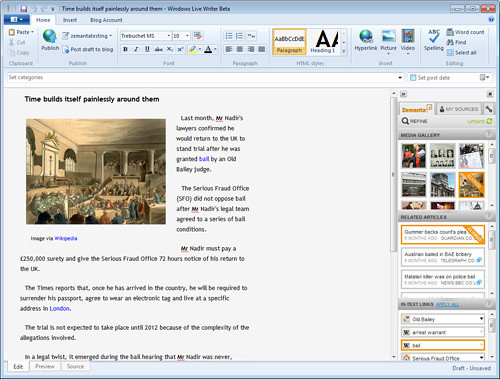Switch to the Home ribbon tab
Viewport: 500px width, 379px height.
(x=43, y=20)
